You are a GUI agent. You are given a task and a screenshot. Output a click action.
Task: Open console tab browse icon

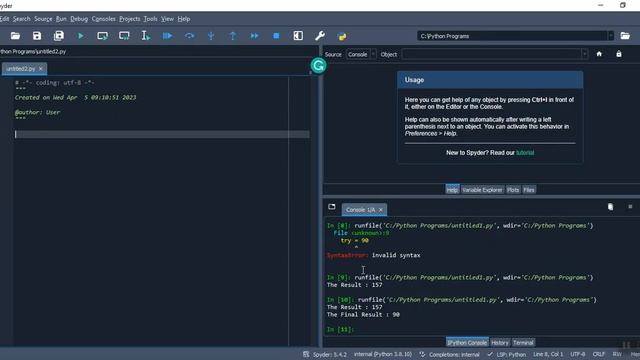[x=332, y=207]
